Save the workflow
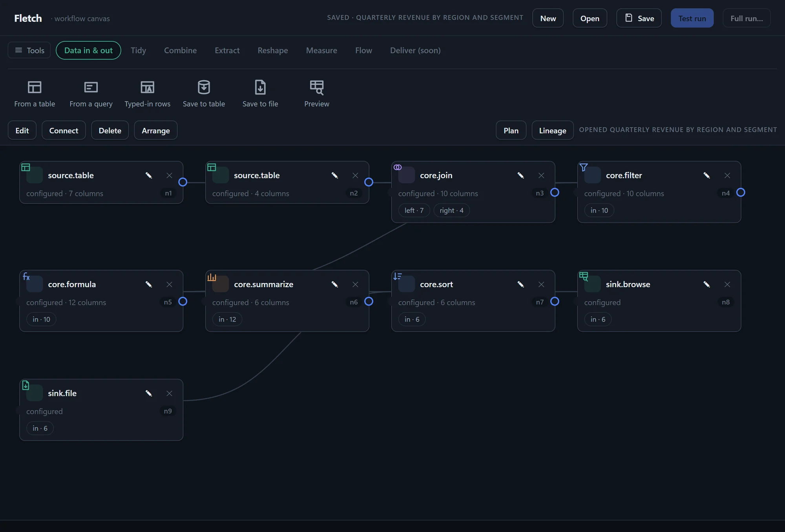Viewport: 785px width, 532px height. pyautogui.click(x=639, y=18)
